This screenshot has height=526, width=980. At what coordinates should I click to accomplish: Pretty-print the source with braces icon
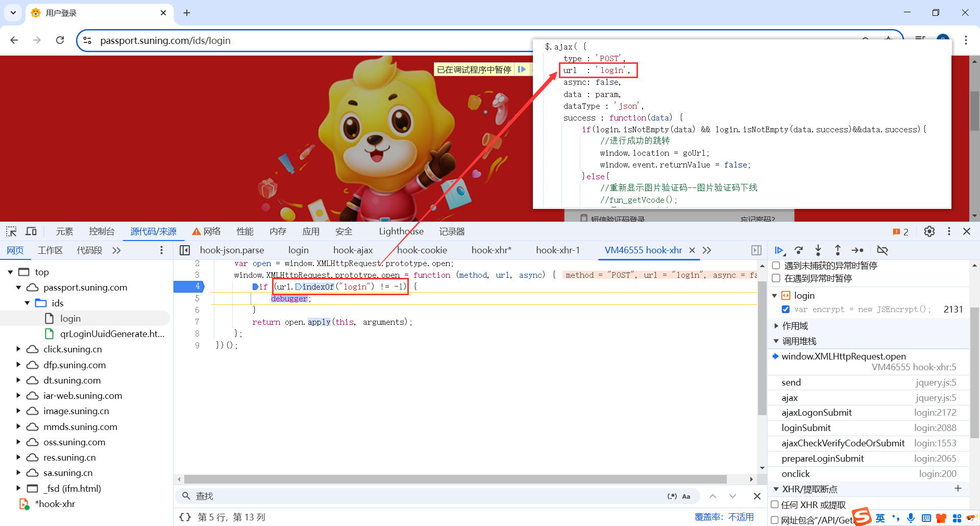(x=185, y=517)
